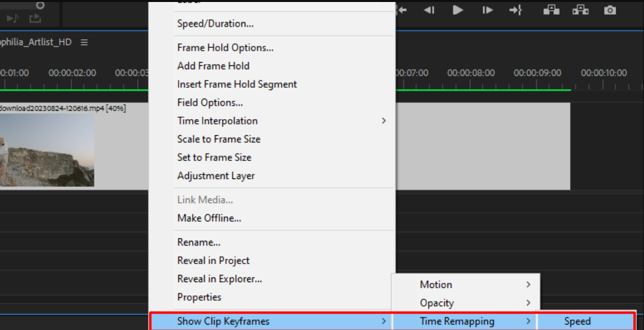This screenshot has width=644, height=330.
Task: Select Reveal in Explorer...
Action: [x=271, y=279]
